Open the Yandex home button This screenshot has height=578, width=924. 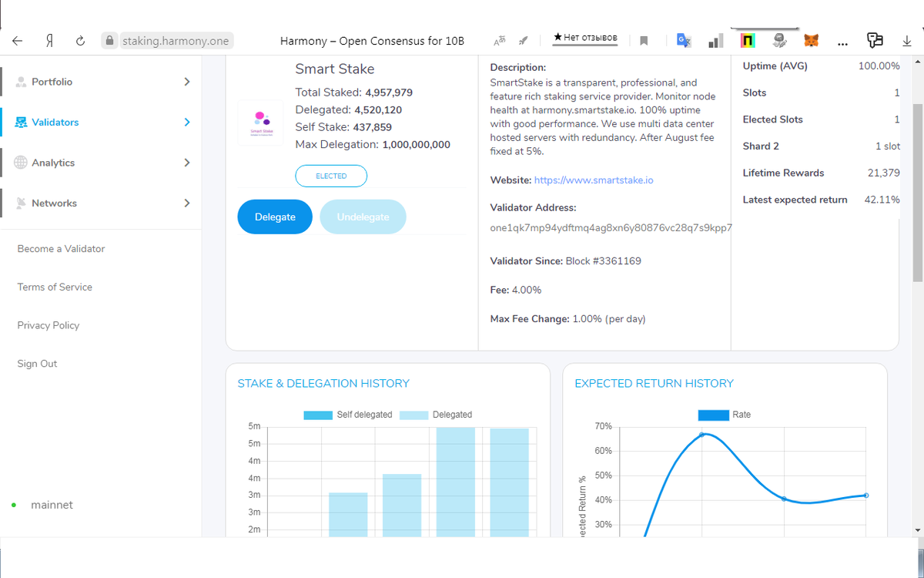click(x=49, y=41)
